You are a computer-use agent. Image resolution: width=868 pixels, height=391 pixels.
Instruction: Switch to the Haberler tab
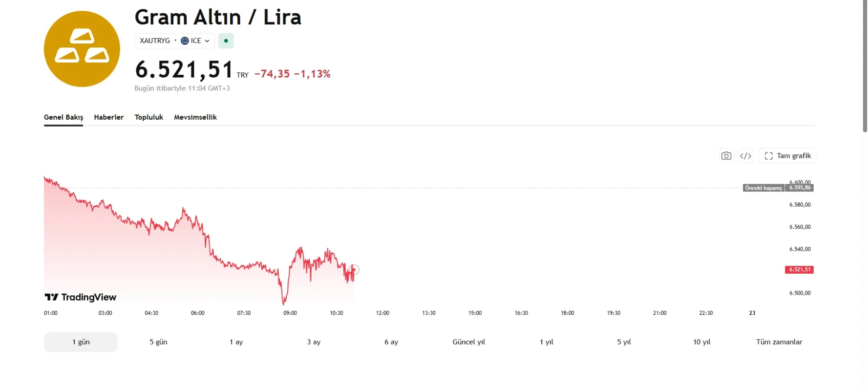(x=109, y=117)
